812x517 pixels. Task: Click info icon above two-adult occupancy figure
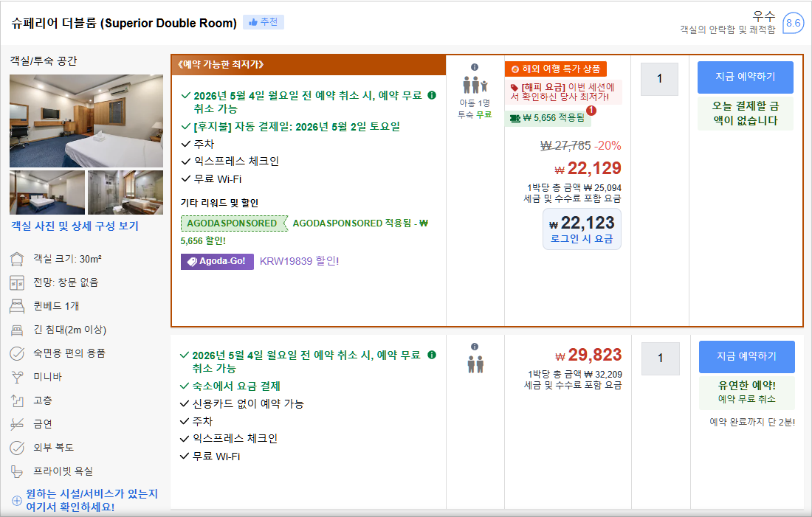[475, 347]
